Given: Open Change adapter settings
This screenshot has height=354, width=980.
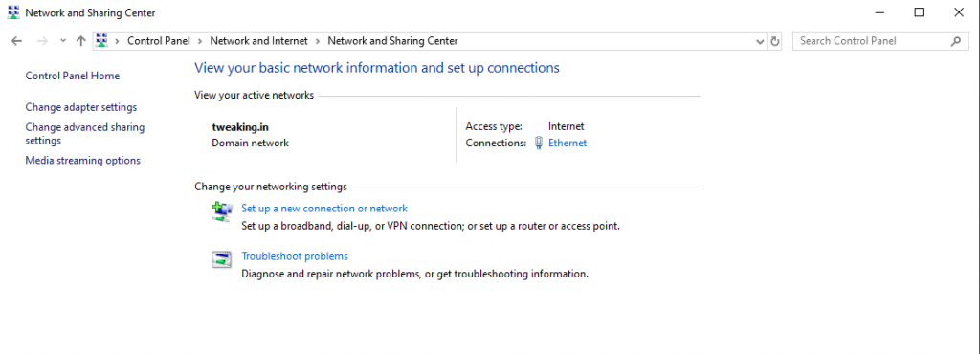Looking at the screenshot, I should tap(81, 107).
